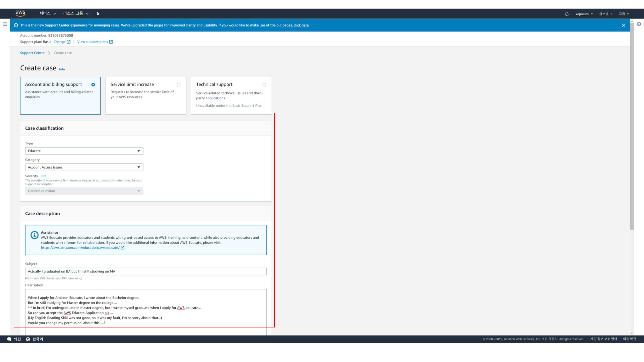Viewport: 644px width, 362px height.
Task: Click the globe language icon in footer
Action: click(28, 339)
